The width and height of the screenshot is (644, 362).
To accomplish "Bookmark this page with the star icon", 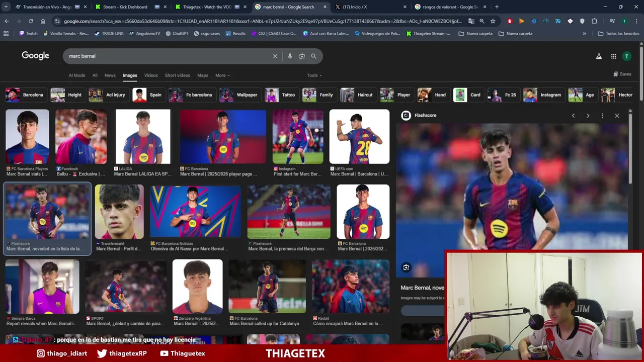I will [x=493, y=21].
